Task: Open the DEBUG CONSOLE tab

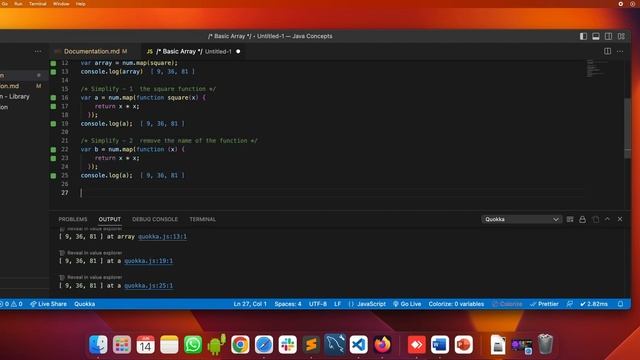Action: coord(155,219)
